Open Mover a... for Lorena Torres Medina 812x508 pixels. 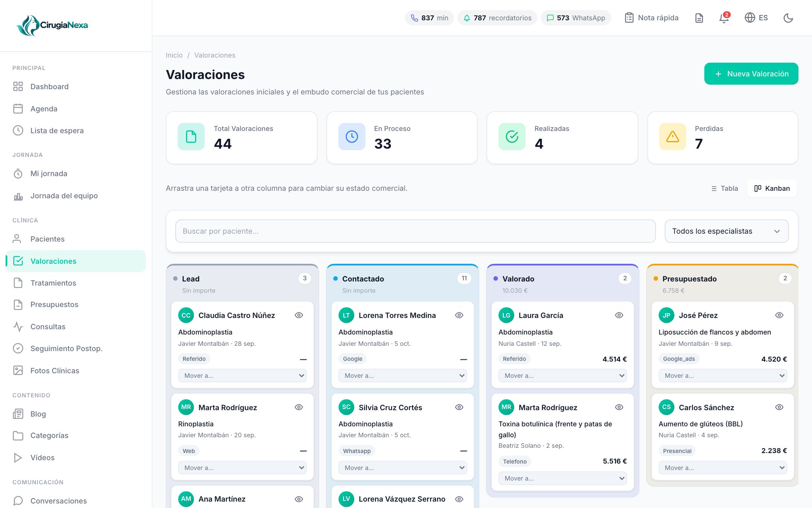[x=403, y=376]
